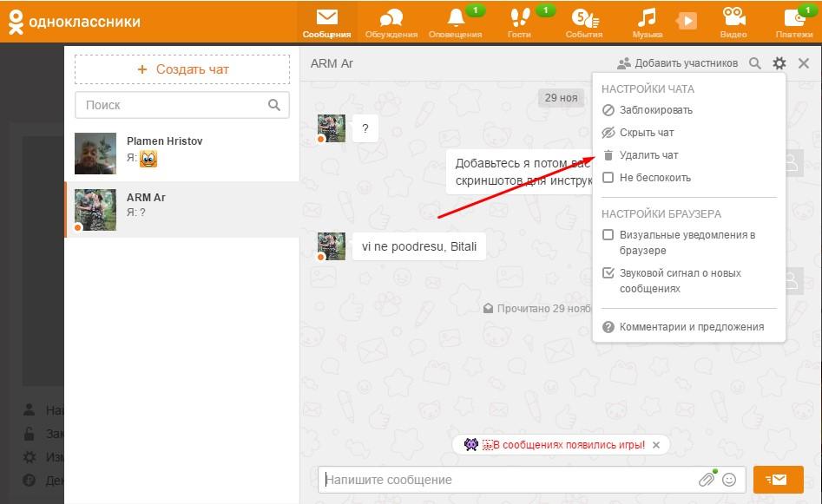822x504 pixels.
Task: Open Обсуждения discussions icon
Action: [391, 23]
